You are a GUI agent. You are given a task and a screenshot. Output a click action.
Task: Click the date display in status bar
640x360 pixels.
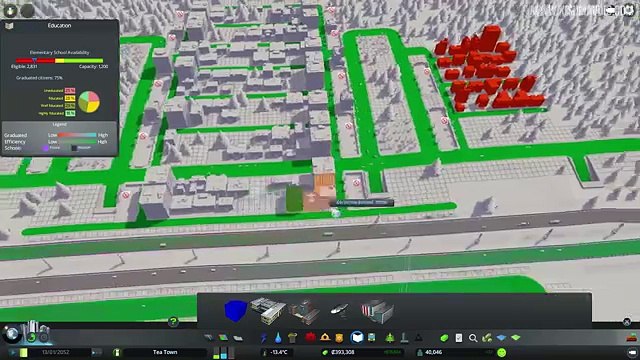(56, 352)
